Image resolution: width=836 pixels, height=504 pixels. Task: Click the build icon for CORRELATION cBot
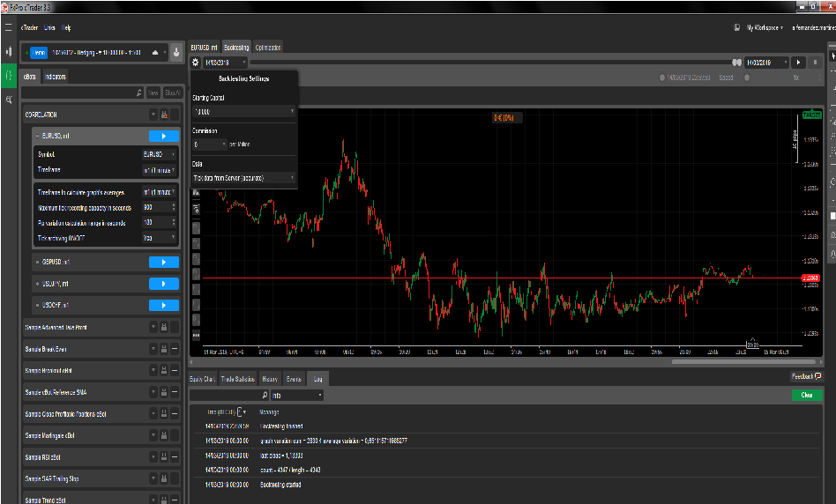pos(164,115)
